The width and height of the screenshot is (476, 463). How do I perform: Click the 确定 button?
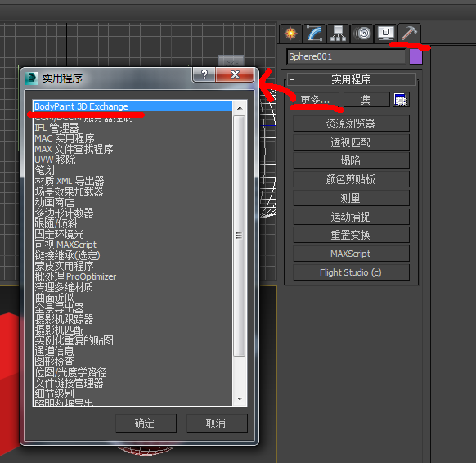pyautogui.click(x=146, y=423)
